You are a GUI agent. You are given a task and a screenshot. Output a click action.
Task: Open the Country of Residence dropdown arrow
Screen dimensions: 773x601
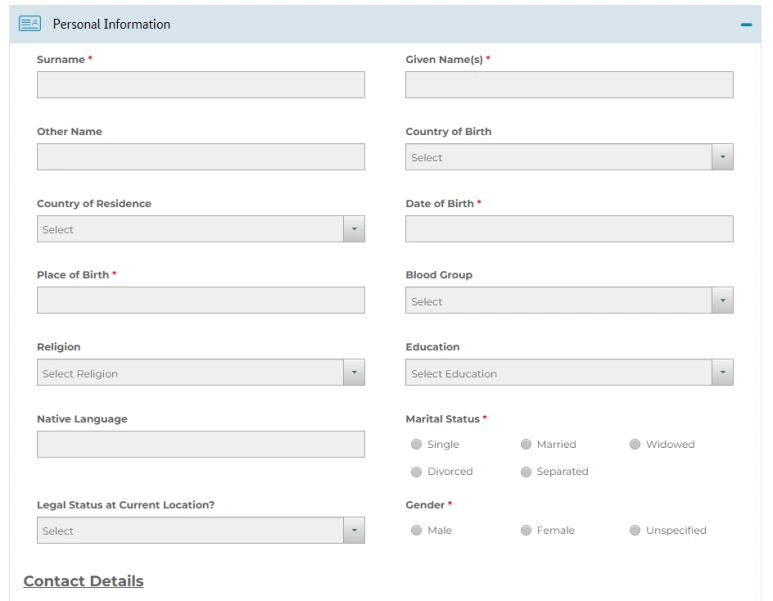tap(353, 229)
